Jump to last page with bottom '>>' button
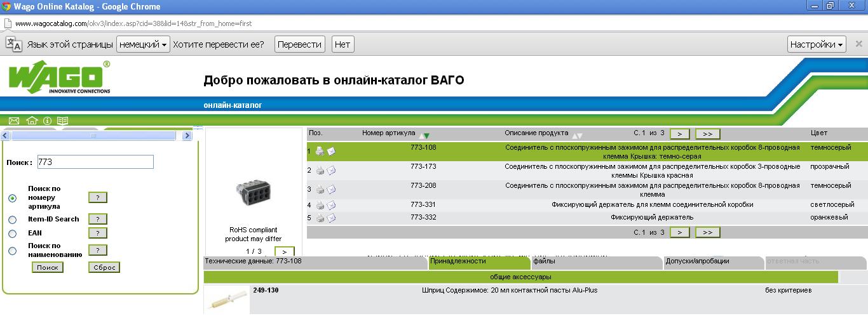This screenshot has width=868, height=330. point(708,232)
